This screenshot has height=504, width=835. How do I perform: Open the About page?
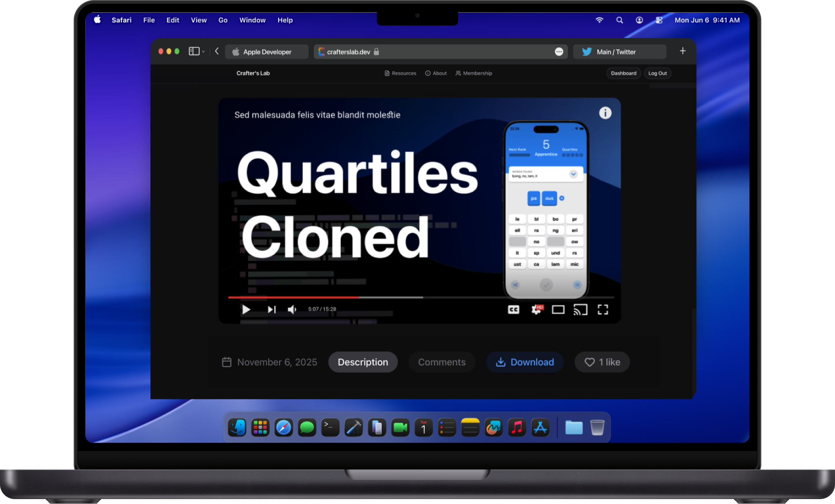point(436,73)
